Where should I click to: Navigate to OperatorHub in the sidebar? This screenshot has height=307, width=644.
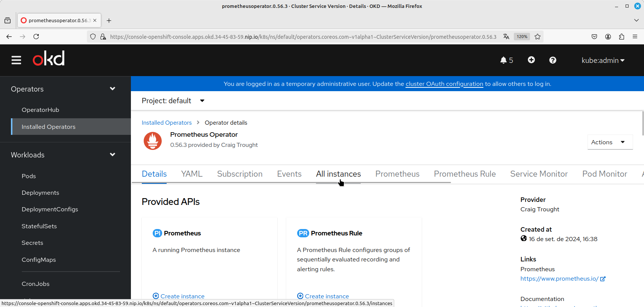click(40, 110)
